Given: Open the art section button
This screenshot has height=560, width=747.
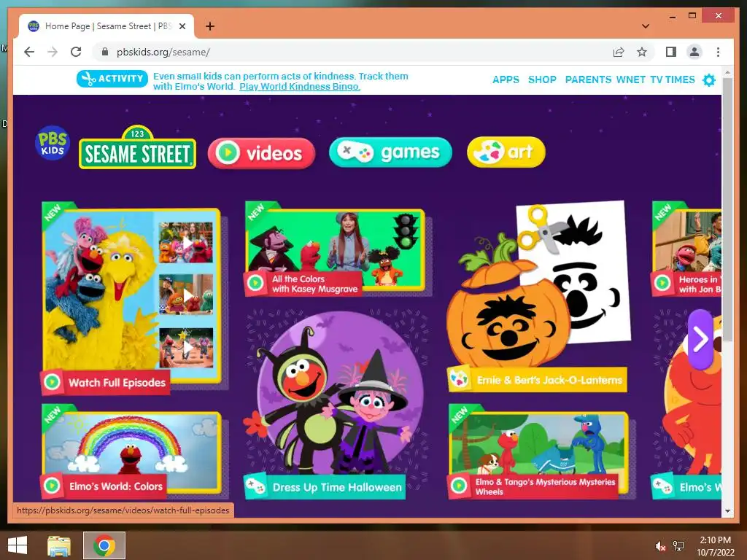Looking at the screenshot, I should point(506,152).
